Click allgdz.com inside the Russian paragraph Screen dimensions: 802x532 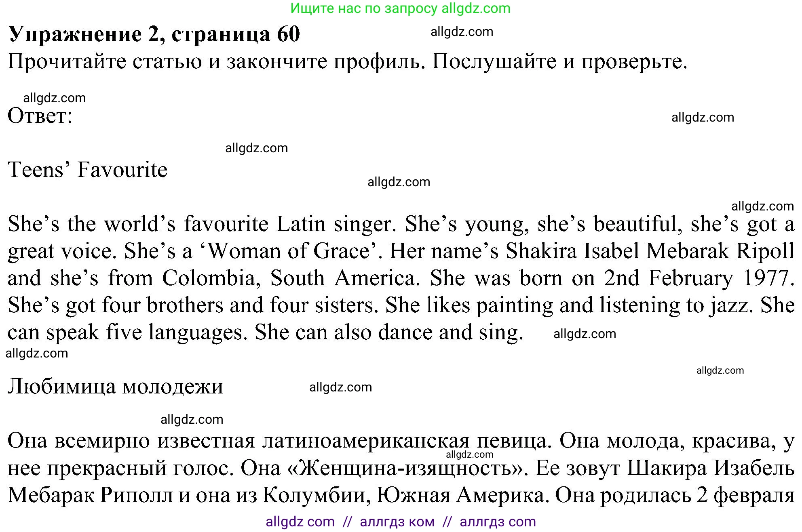(x=470, y=455)
